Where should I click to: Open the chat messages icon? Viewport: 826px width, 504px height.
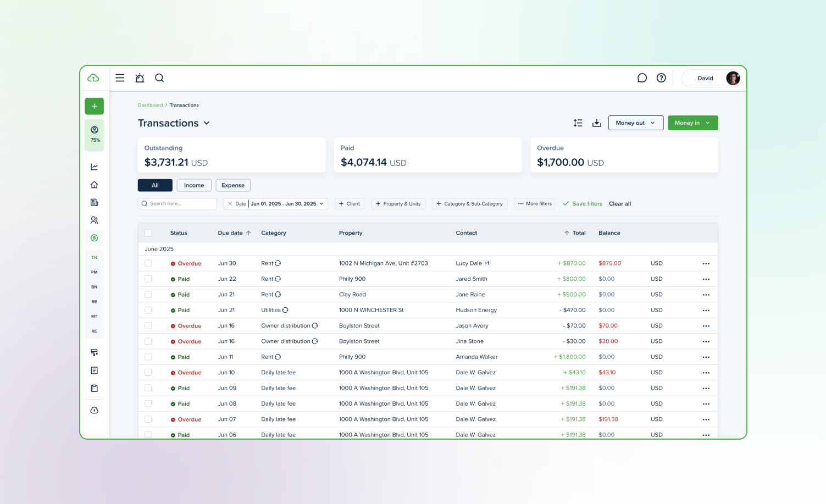[x=641, y=78]
